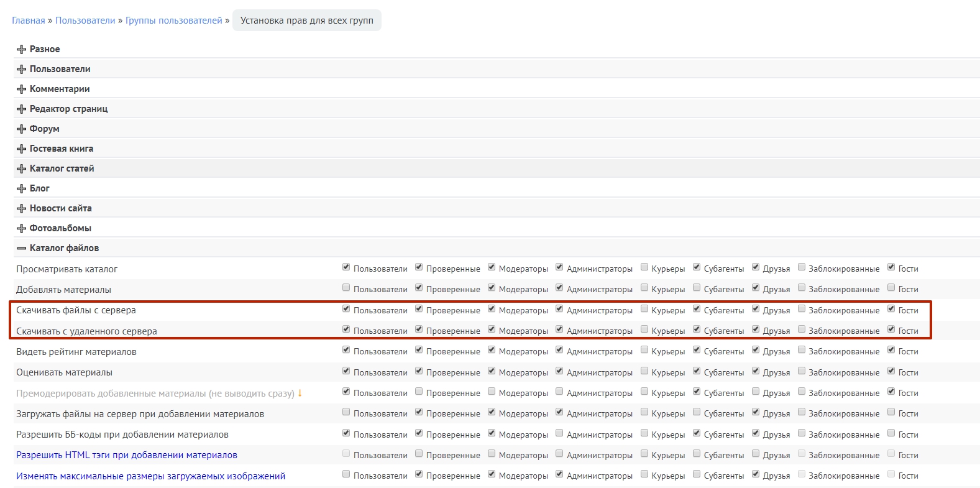Click plus icon next to Гостевая книга

click(22, 149)
